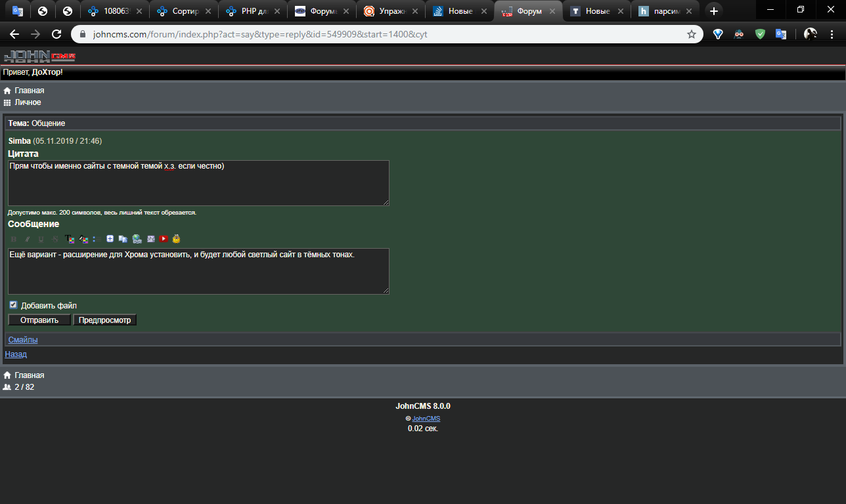Submit reply with Отправить button
846x504 pixels.
[x=39, y=320]
